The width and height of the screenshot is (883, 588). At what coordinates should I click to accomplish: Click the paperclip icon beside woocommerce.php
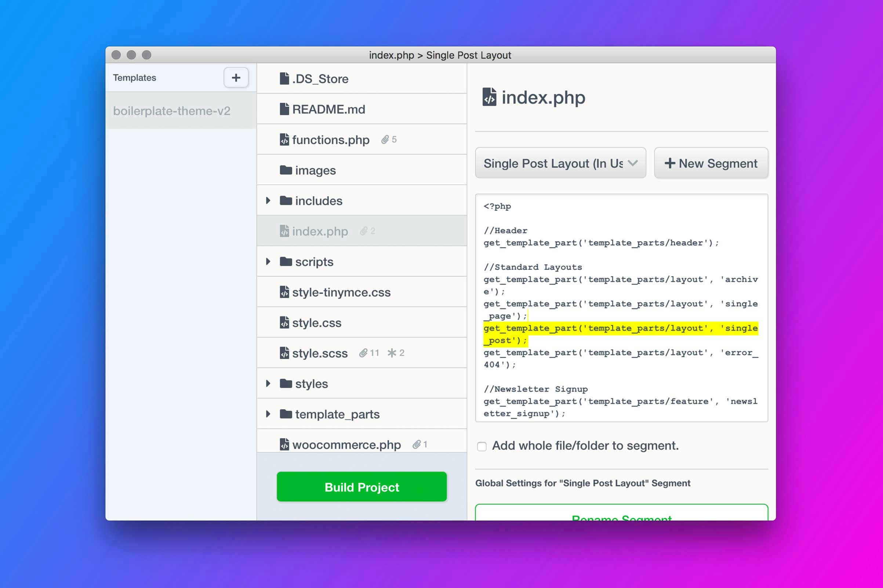416,444
